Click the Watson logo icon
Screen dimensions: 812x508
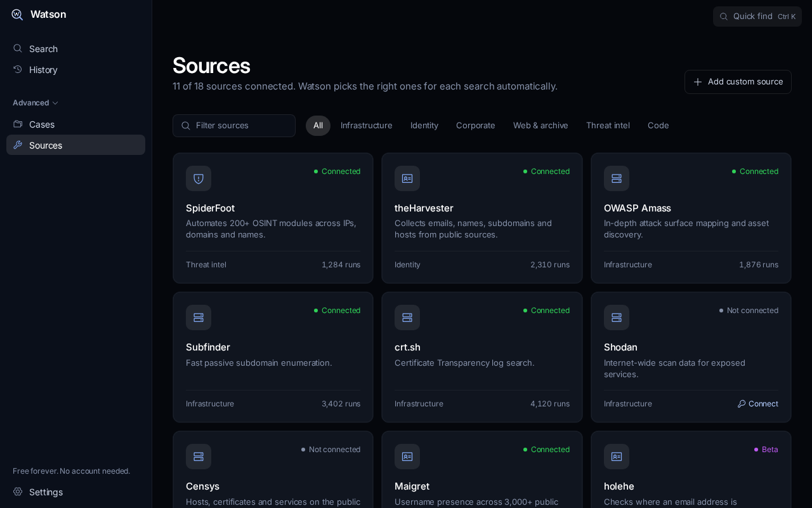17,15
